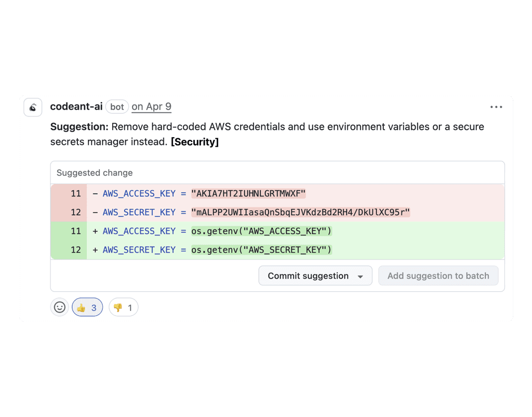Open the 'on Apr 9' timestamp link
The width and height of the screenshot is (532, 417).
click(151, 107)
